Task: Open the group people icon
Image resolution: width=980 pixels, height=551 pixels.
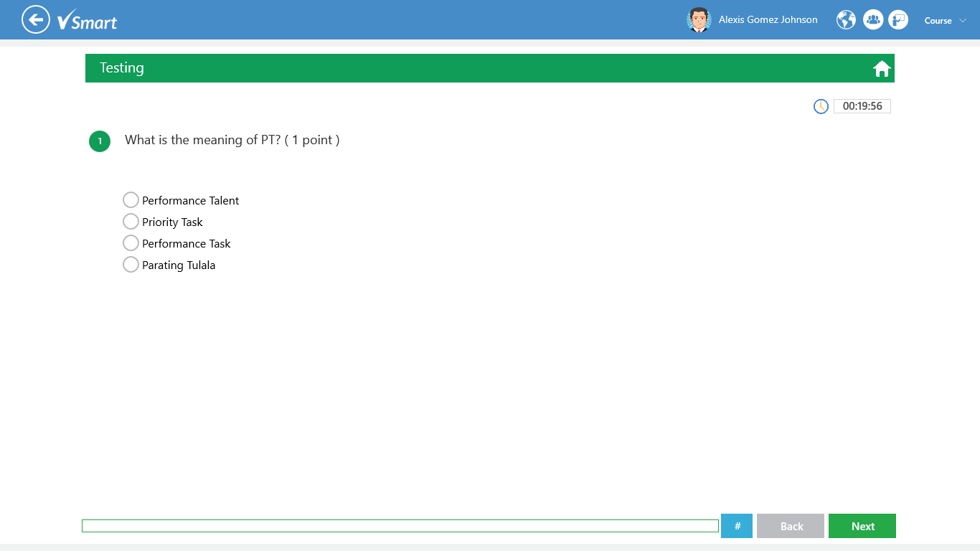Action: (x=872, y=20)
